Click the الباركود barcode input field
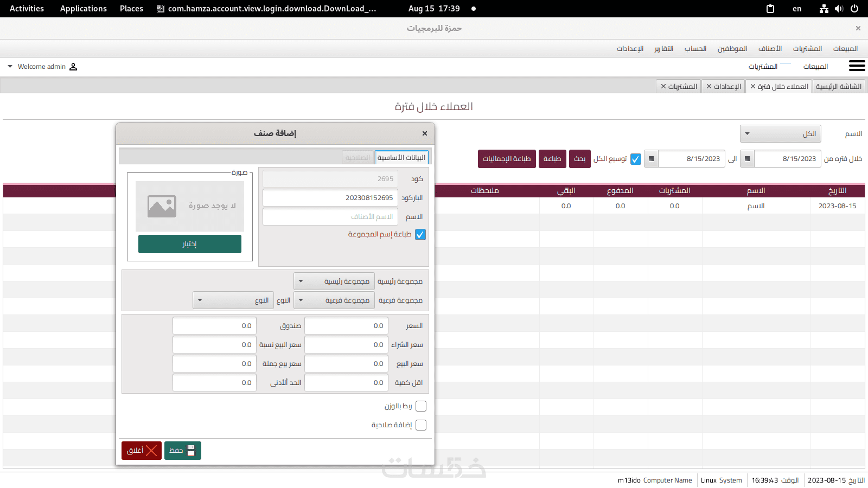This screenshot has width=868, height=488. coord(330,198)
